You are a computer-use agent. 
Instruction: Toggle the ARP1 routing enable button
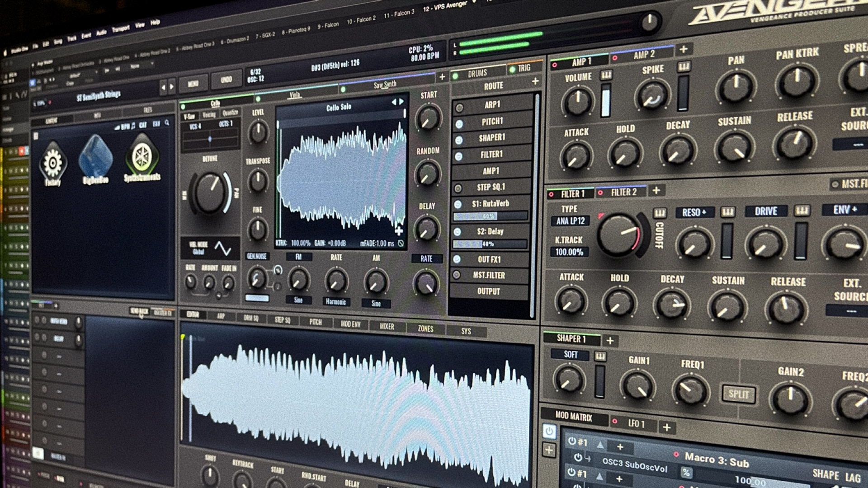coord(459,108)
